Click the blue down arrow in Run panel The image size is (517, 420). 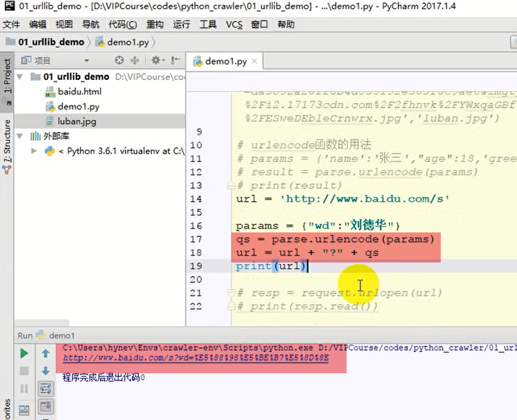[44, 370]
